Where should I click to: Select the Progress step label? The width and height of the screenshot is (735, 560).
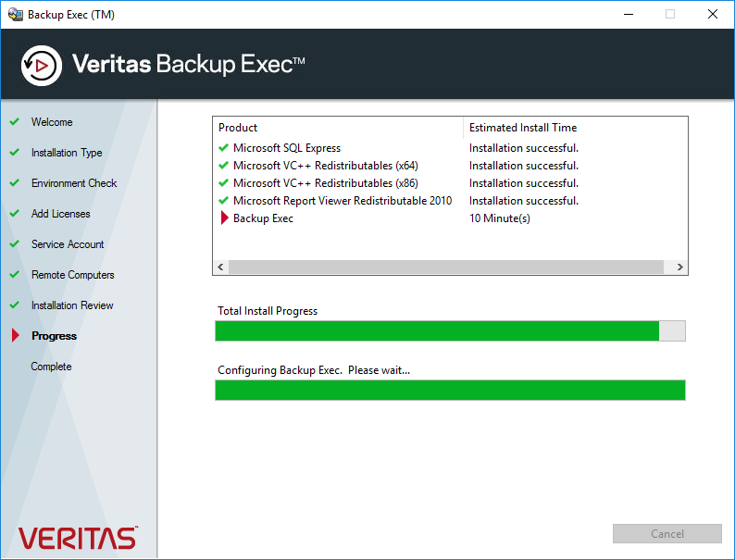pyautogui.click(x=54, y=336)
